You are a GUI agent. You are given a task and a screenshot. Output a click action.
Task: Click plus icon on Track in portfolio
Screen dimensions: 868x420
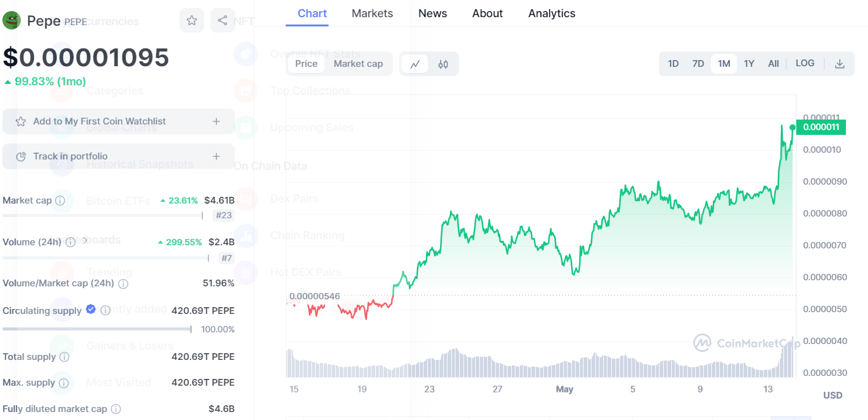pyautogui.click(x=216, y=156)
